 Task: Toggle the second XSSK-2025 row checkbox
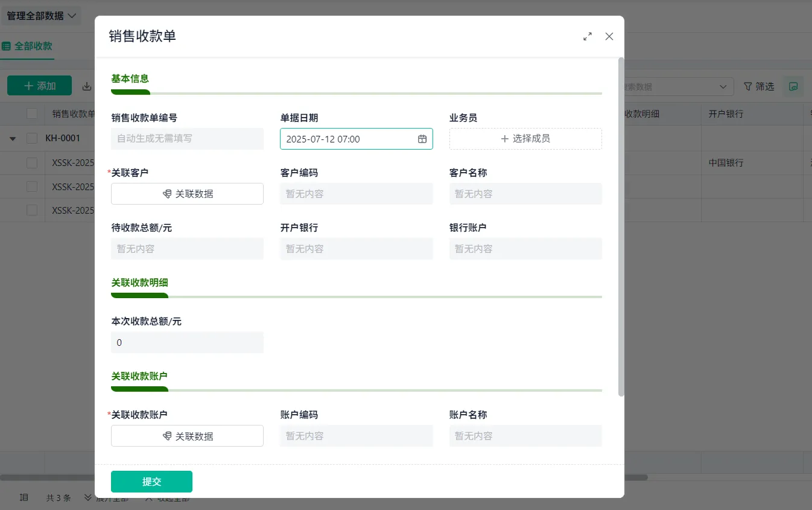[x=32, y=186]
